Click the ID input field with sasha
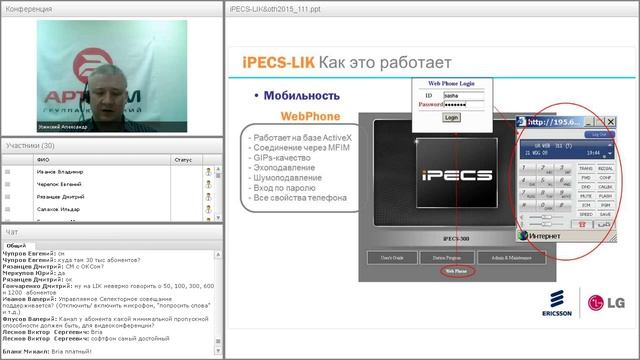 (464, 96)
